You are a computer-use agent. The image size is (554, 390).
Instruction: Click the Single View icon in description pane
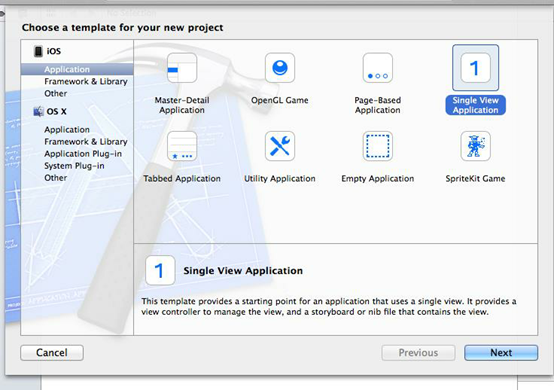tap(160, 271)
